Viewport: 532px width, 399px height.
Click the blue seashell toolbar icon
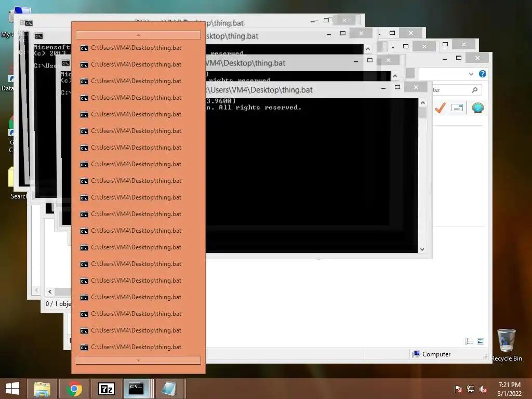(477, 108)
